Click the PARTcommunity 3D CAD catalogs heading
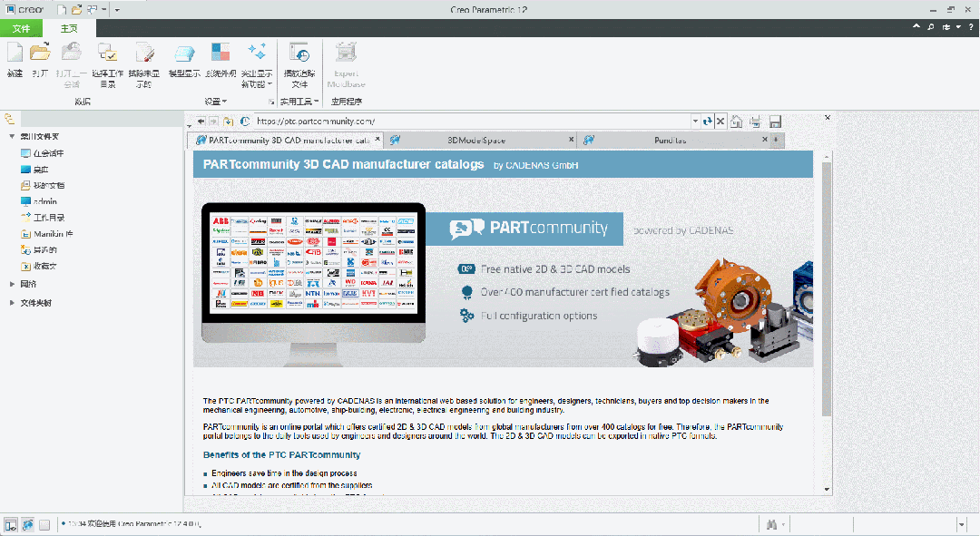The image size is (980, 536). point(343,164)
